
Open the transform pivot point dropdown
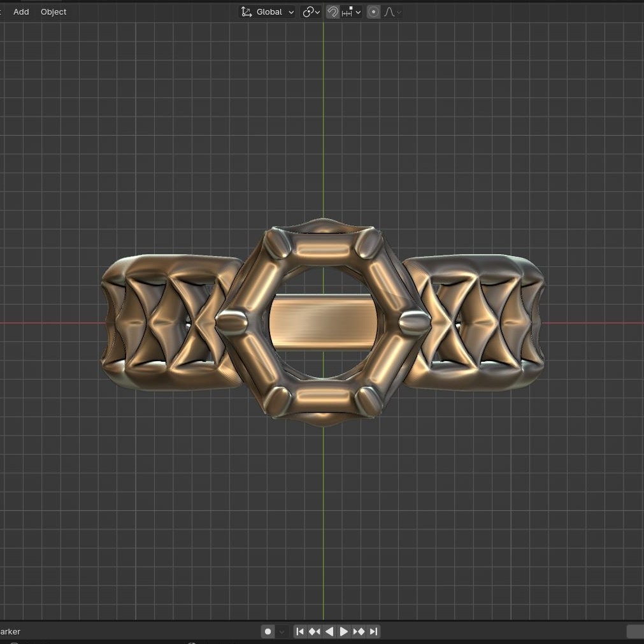pos(311,12)
